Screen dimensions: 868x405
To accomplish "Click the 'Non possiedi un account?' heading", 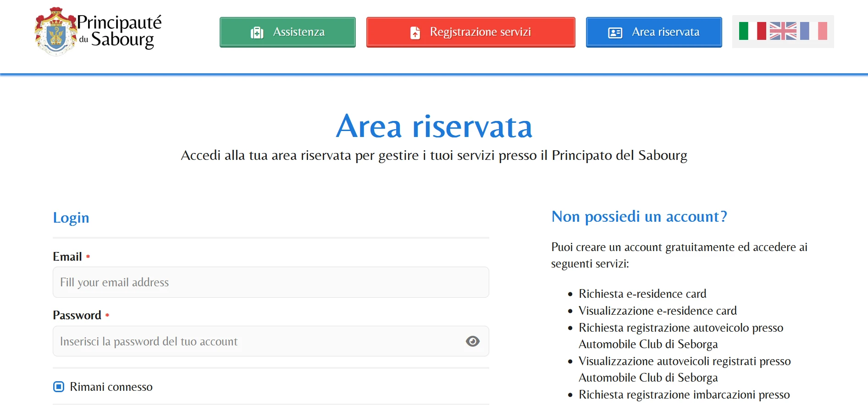I will 639,216.
